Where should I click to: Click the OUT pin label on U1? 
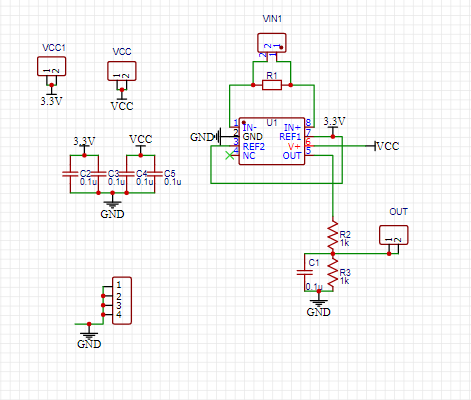(x=292, y=156)
